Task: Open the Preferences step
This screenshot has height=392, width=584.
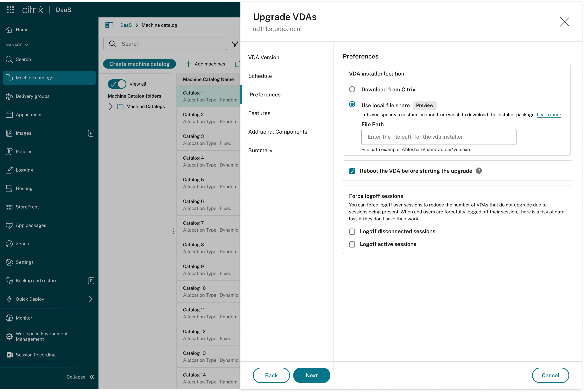Action: (x=265, y=95)
